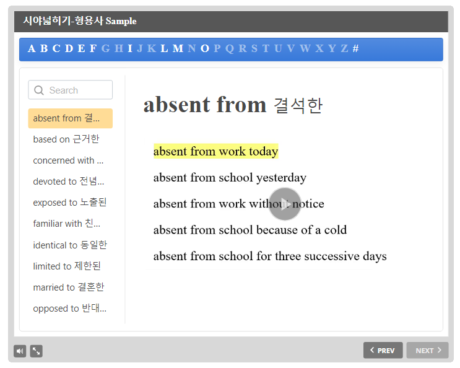Open 'devoted to' entry in list
Viewport: 460px width, 368px height.
pyautogui.click(x=70, y=182)
